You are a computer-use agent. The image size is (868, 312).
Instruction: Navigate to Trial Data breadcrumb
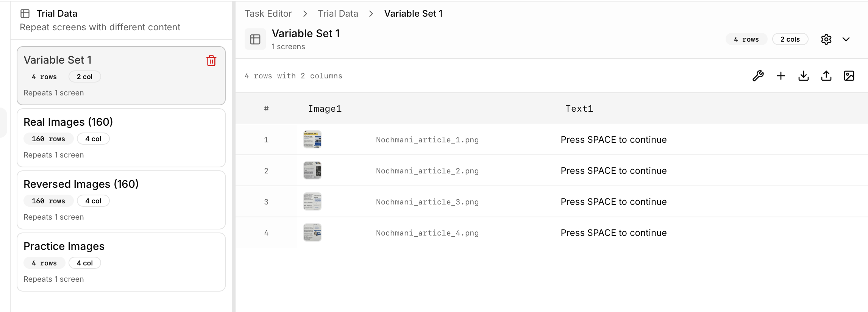coord(337,13)
